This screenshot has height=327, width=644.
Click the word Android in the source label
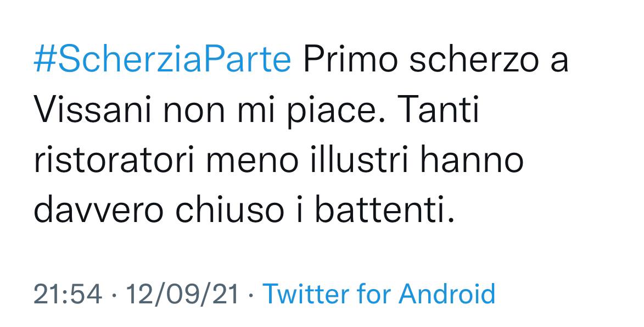446,294
